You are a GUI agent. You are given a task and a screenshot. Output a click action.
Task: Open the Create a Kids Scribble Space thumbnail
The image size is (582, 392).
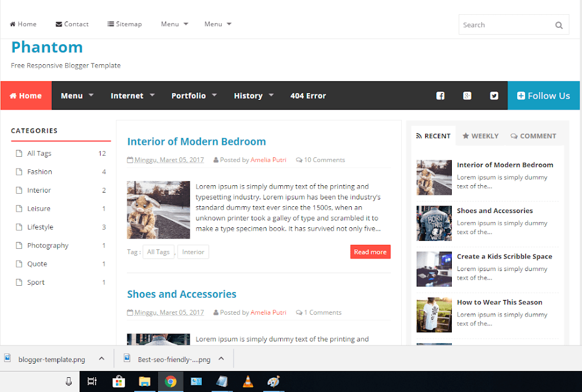pyautogui.click(x=434, y=269)
